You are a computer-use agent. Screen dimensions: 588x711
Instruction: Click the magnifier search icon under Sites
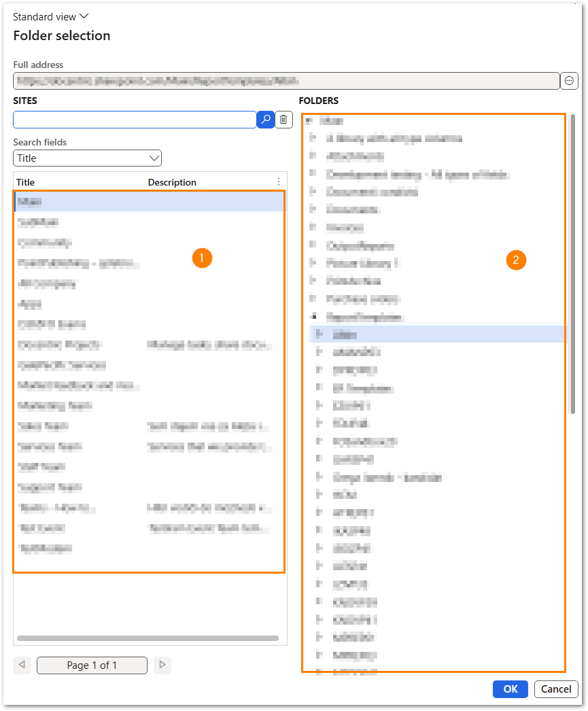point(265,120)
